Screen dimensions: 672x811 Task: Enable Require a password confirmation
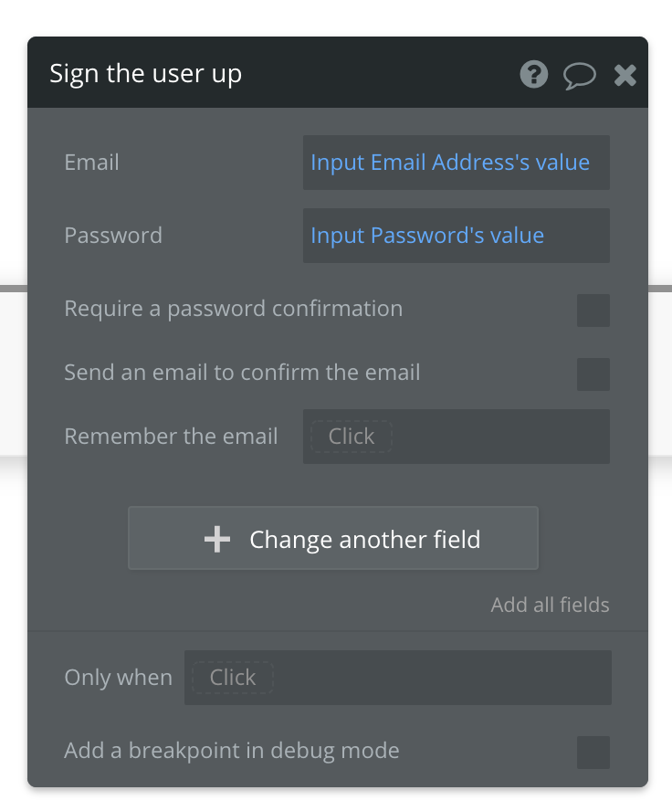point(593,311)
